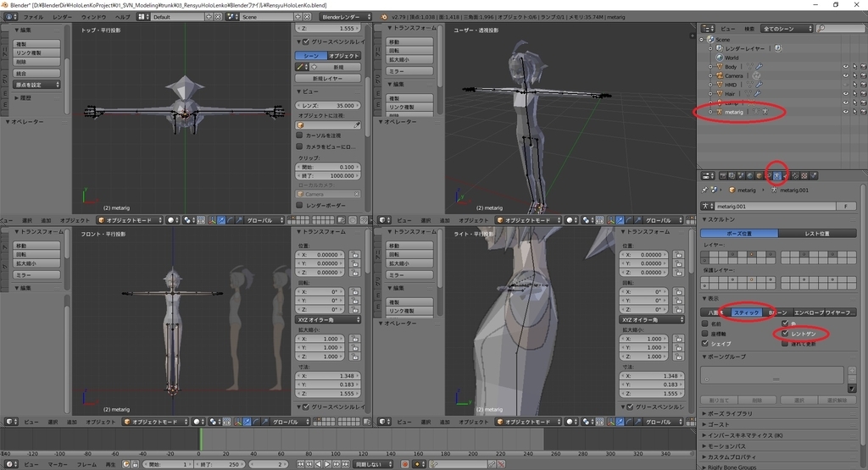Expand the インバースキネマティクス (IK) panel
The width and height of the screenshot is (868, 470).
tap(744, 435)
